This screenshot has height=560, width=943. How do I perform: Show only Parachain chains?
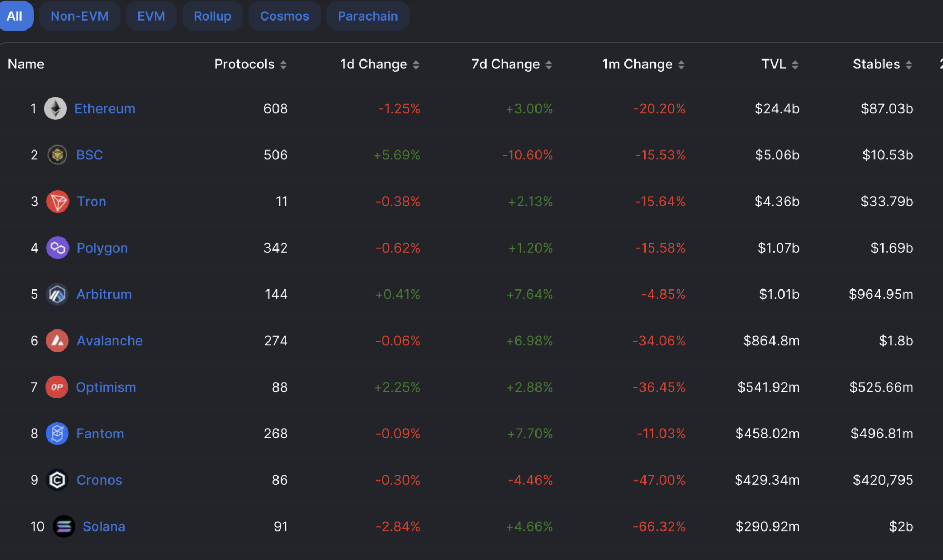368,16
